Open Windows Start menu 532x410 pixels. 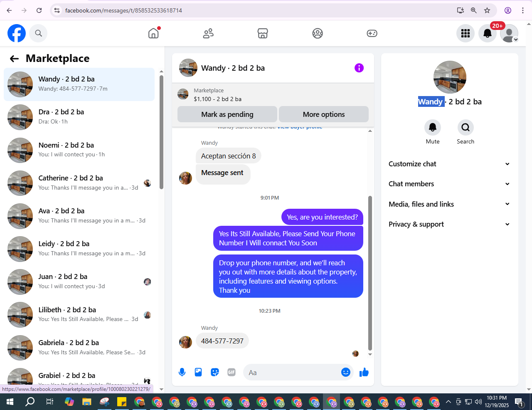point(10,402)
